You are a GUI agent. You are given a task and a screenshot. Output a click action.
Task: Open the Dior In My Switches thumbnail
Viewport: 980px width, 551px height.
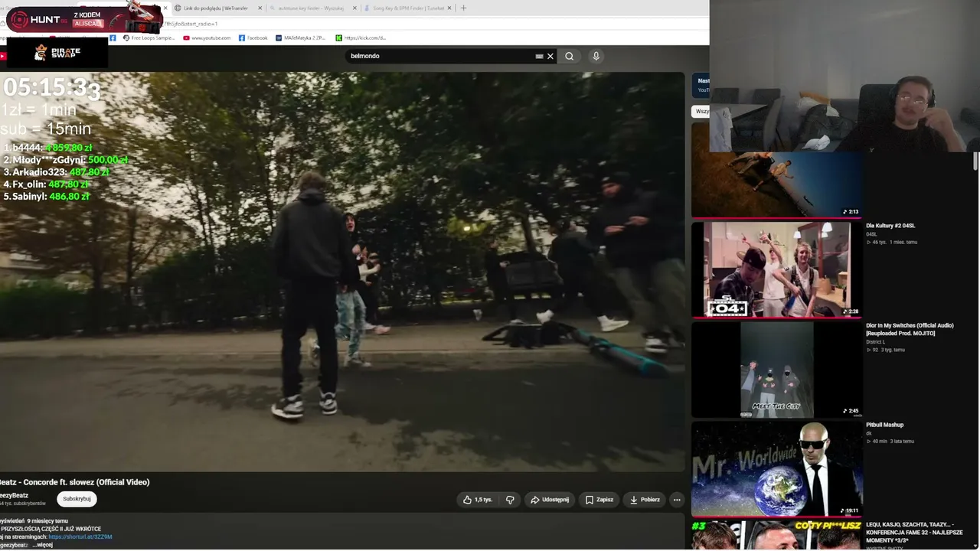click(x=776, y=370)
